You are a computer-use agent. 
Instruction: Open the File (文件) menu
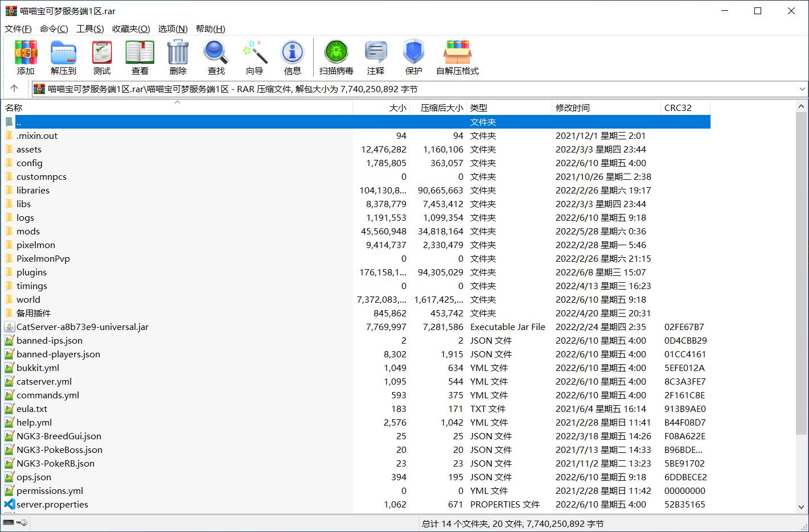click(18, 29)
